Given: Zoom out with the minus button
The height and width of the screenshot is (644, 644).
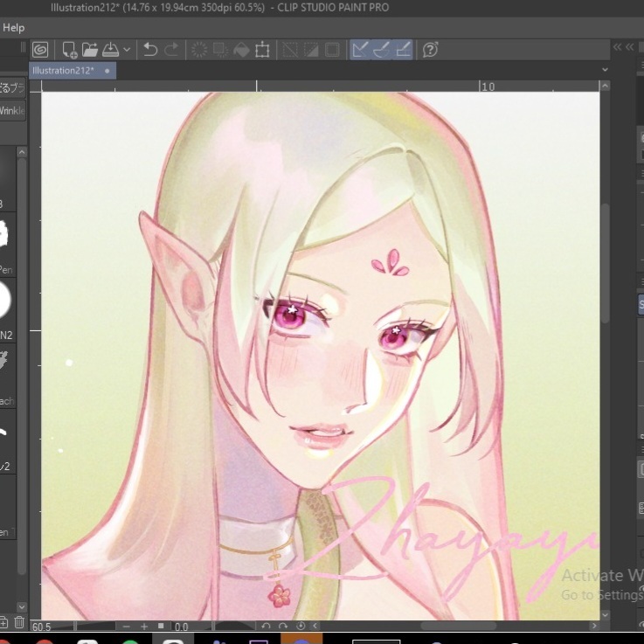Looking at the screenshot, I should point(126,627).
